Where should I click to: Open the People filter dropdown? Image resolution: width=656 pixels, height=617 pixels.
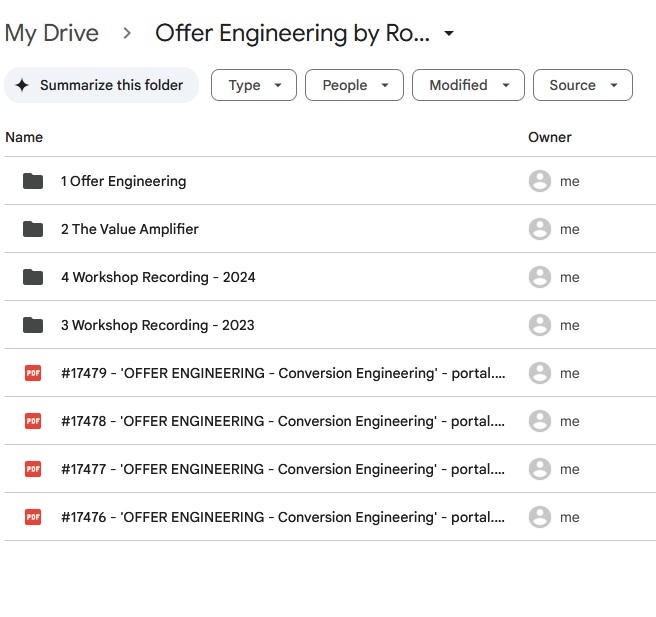click(354, 85)
